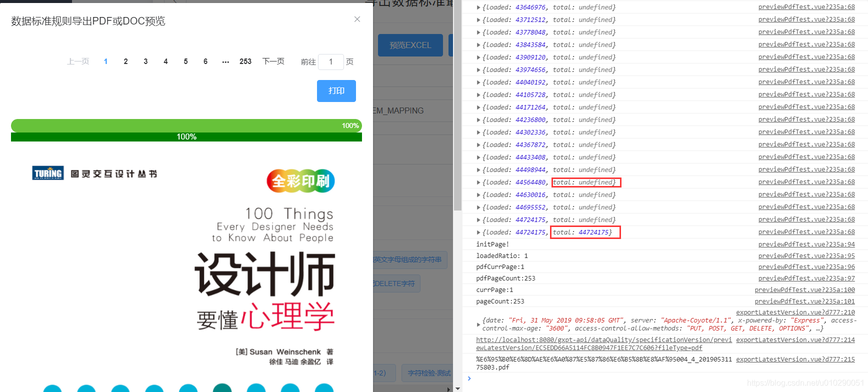
Task: Expand console object loaded 44040192
Action: coord(478,82)
